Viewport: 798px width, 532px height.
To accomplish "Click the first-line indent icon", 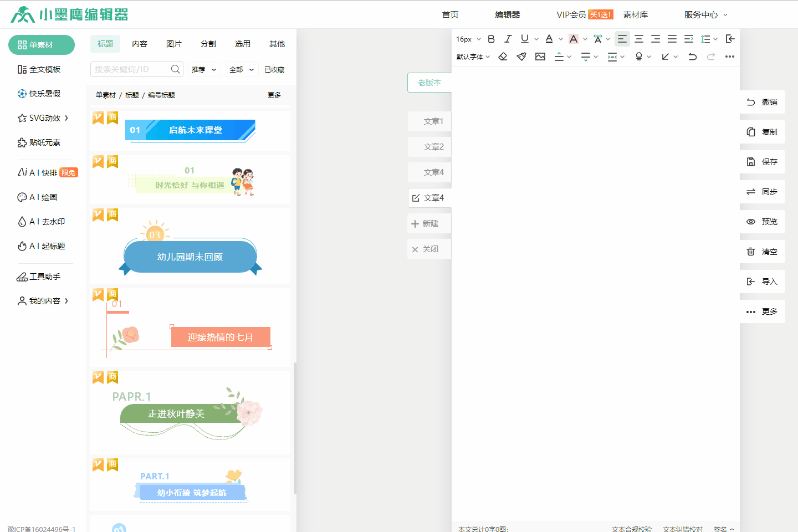I will (689, 39).
